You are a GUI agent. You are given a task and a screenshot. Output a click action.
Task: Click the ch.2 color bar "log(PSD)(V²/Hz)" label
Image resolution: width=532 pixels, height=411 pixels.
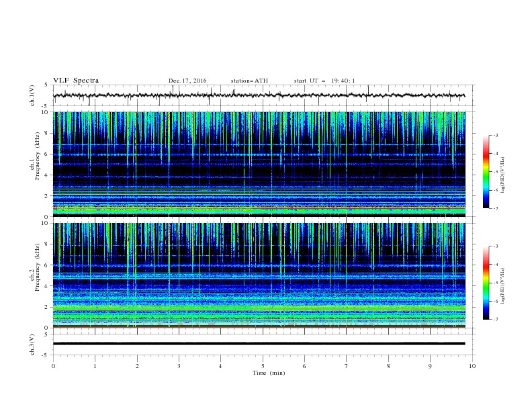coord(502,285)
